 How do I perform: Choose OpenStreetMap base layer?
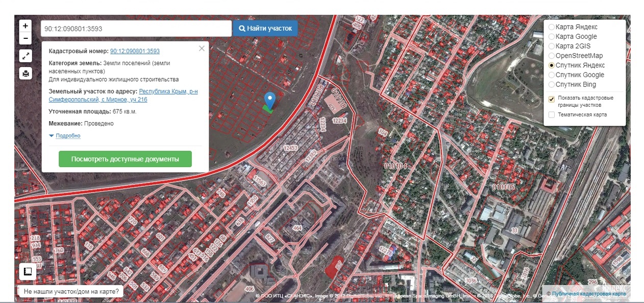pyautogui.click(x=552, y=56)
